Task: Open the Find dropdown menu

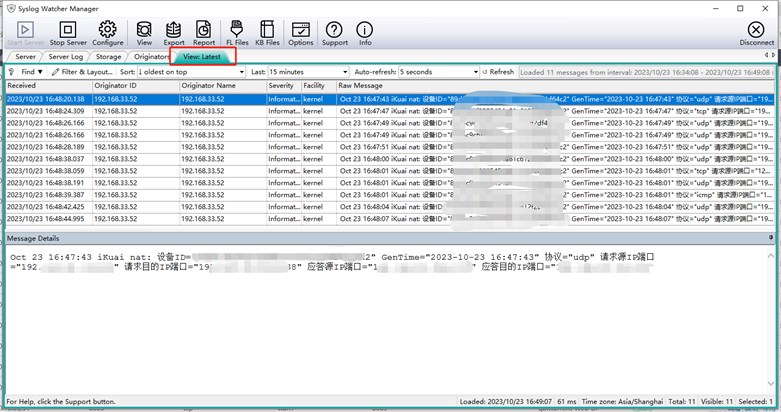Action: [x=32, y=72]
